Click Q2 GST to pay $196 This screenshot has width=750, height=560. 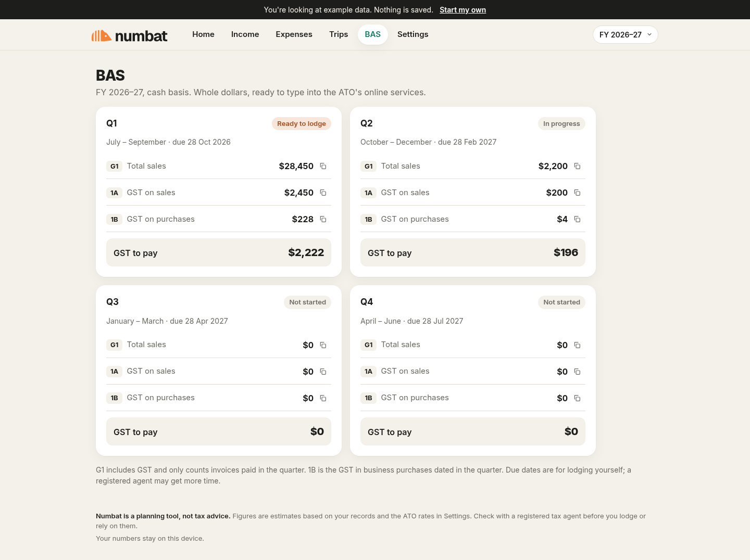coord(473,252)
